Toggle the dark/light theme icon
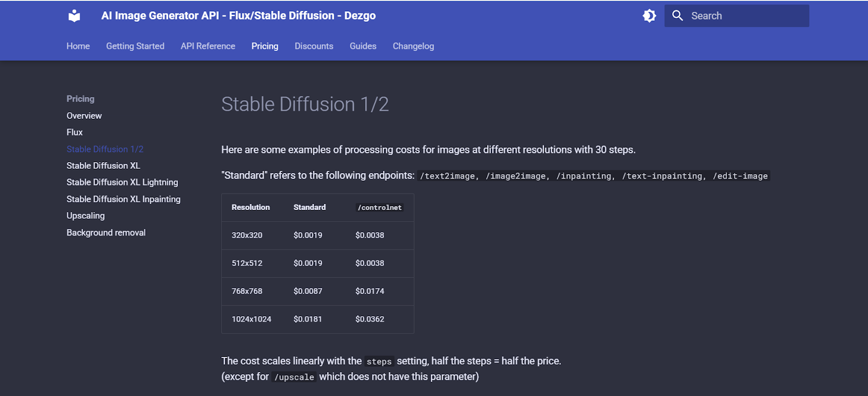868x396 pixels. click(x=649, y=16)
